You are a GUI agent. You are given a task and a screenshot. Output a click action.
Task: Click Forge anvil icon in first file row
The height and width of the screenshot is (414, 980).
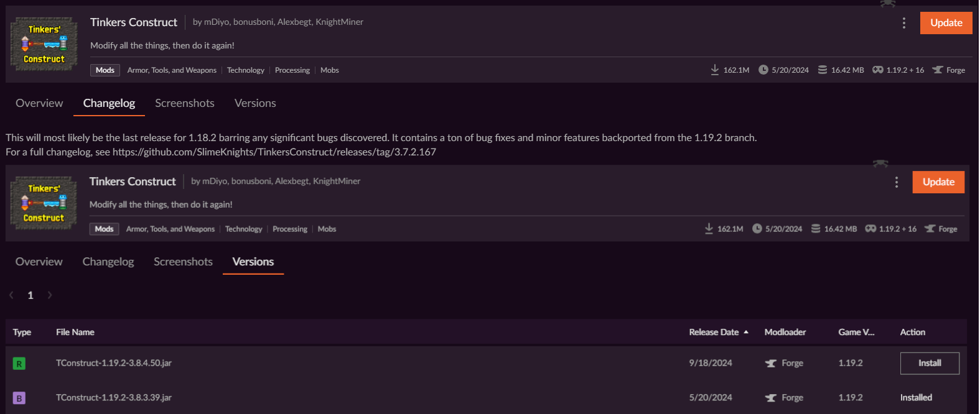click(771, 364)
